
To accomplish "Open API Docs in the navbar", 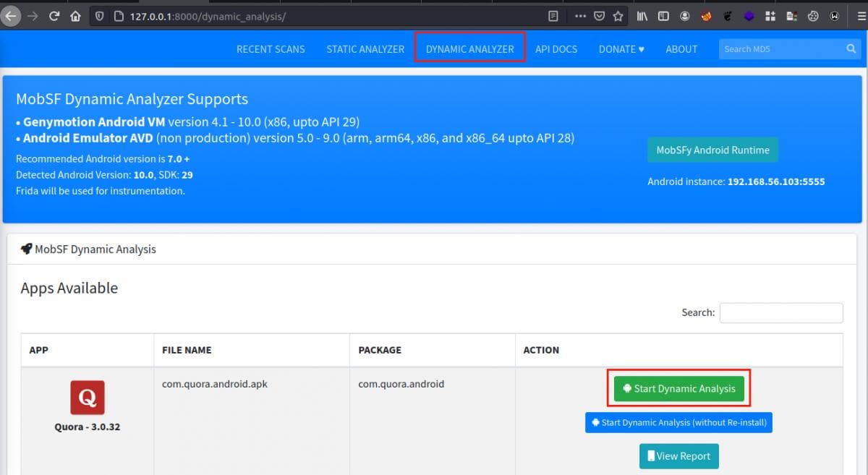I will pos(556,49).
